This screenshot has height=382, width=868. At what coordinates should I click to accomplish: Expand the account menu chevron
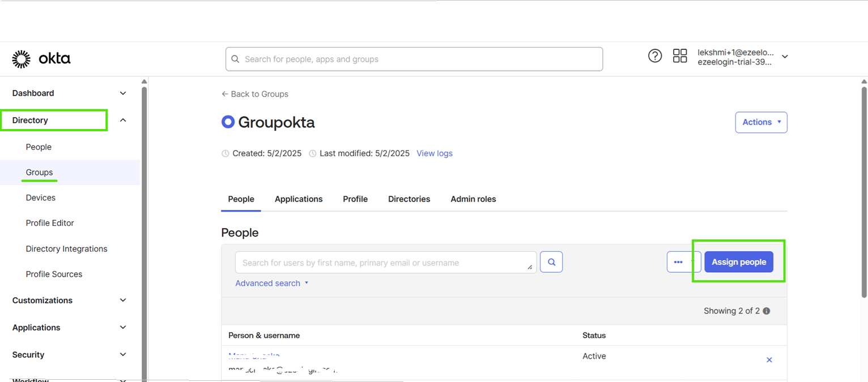[x=785, y=57]
